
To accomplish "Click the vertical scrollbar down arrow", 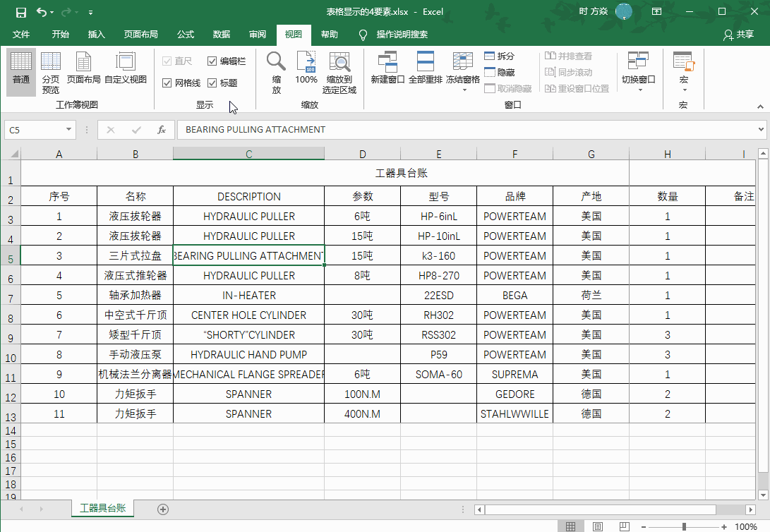I will tap(763, 495).
